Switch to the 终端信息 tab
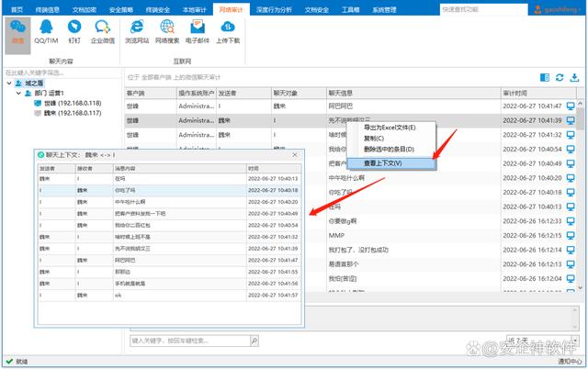Screen dimensions: 588x369 (47, 10)
